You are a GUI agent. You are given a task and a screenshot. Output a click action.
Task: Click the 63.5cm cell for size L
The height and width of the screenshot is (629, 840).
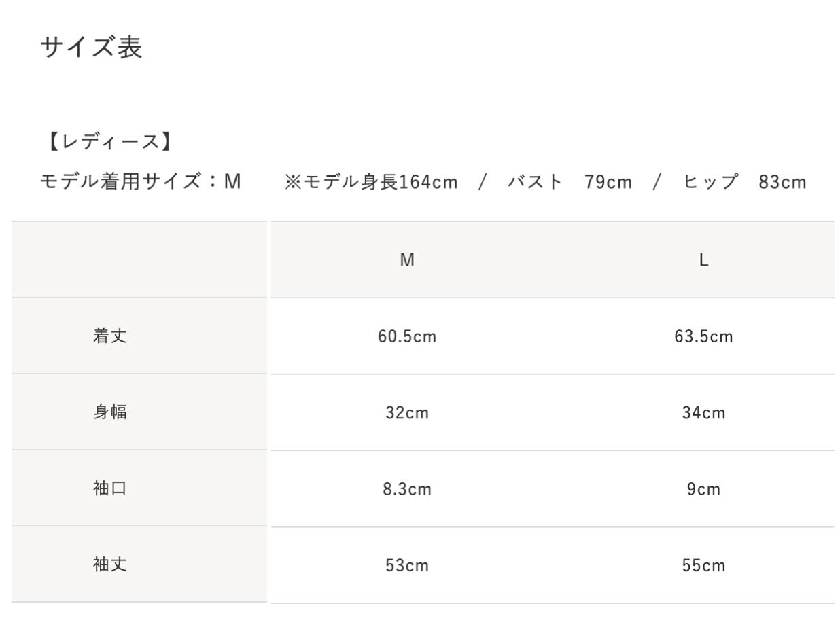[704, 336]
